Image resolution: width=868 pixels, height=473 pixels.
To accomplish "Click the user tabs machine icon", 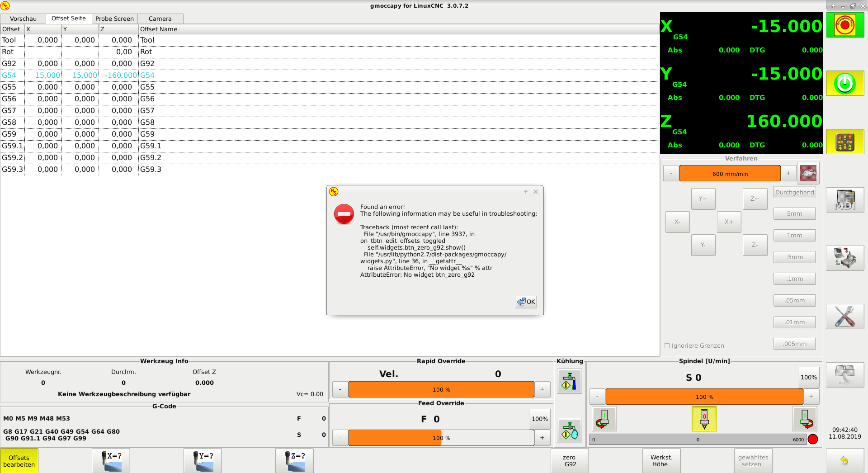I will tap(845, 375).
